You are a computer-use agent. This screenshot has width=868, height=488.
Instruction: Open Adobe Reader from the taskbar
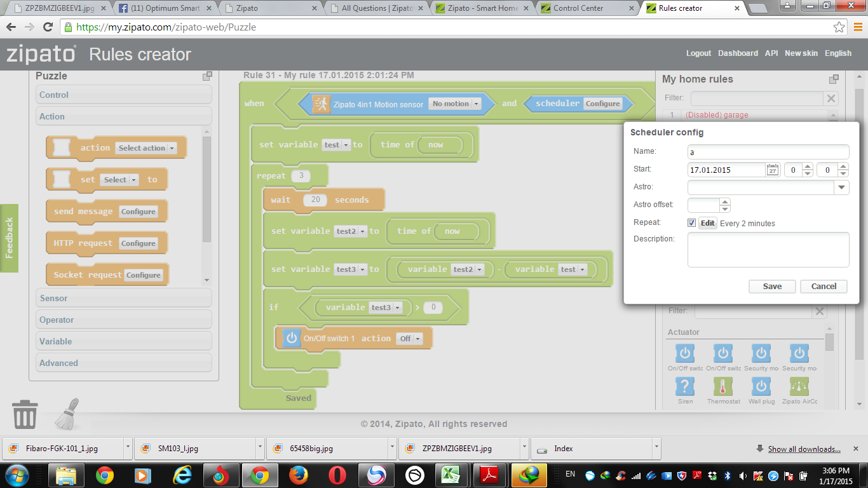[490, 475]
